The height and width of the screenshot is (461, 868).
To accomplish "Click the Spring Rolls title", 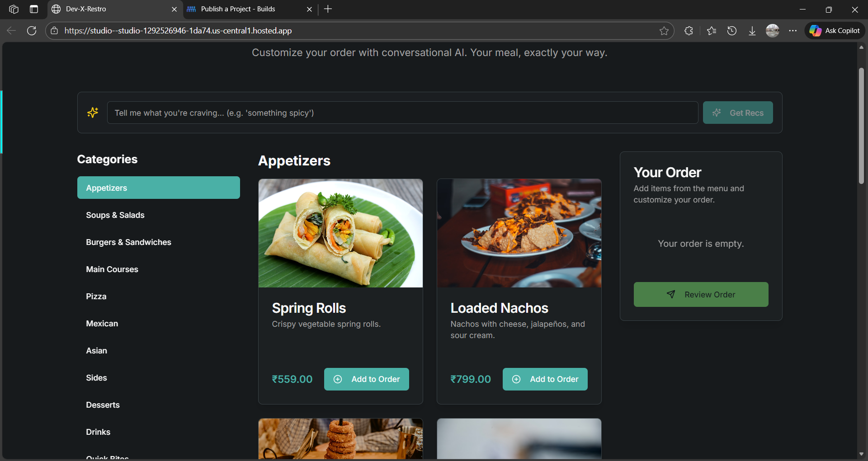I will (309, 308).
